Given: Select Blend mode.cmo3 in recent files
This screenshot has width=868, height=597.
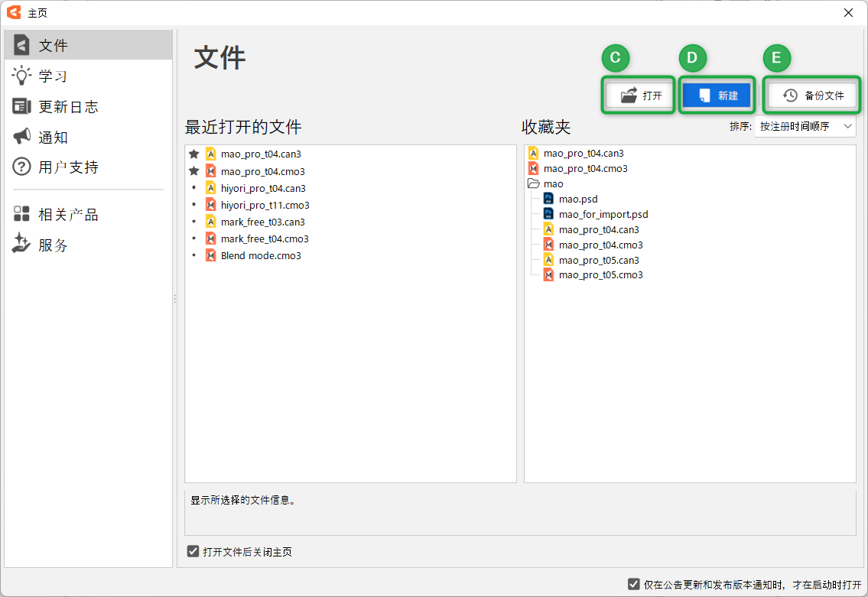Looking at the screenshot, I should click(x=261, y=255).
